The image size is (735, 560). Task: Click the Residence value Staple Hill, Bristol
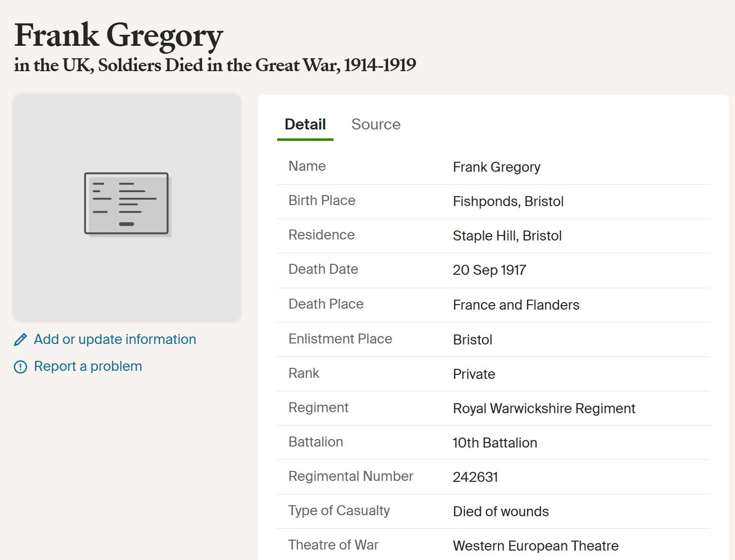507,235
